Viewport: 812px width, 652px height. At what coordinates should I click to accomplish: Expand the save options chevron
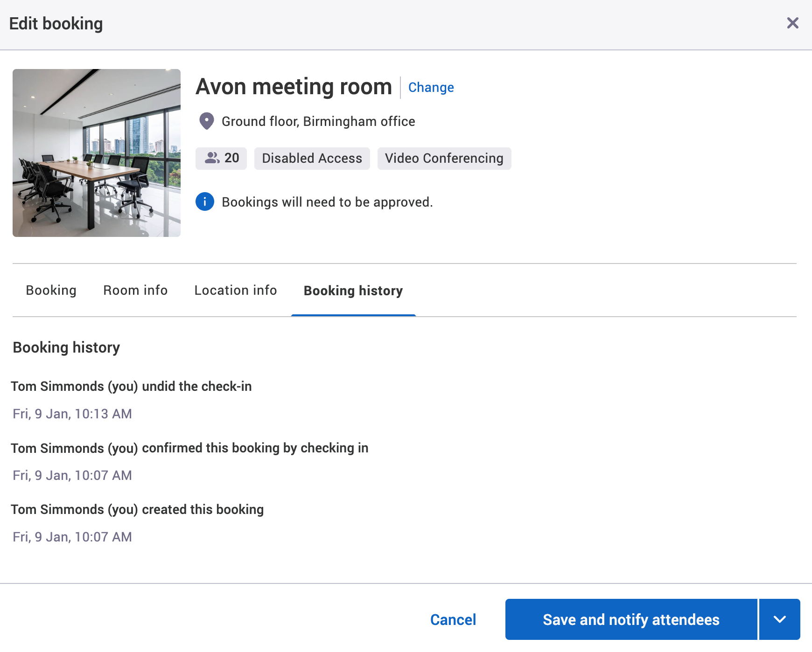(780, 619)
